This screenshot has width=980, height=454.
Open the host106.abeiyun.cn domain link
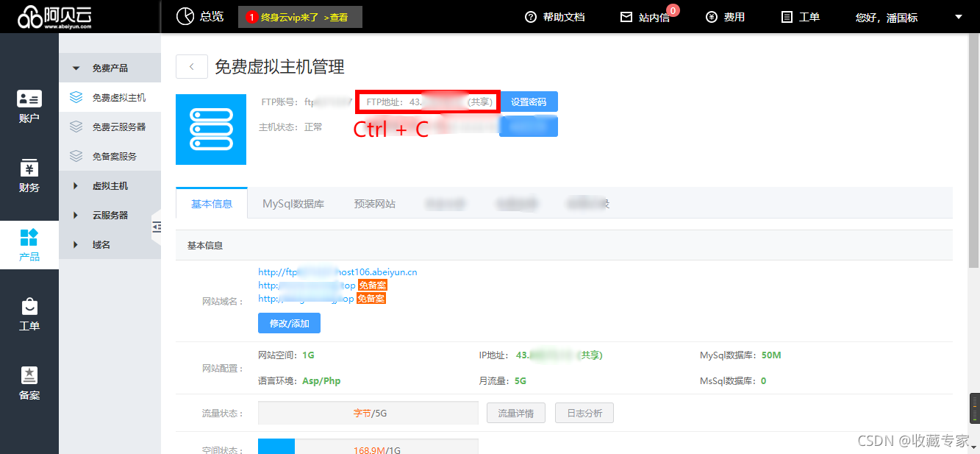337,272
